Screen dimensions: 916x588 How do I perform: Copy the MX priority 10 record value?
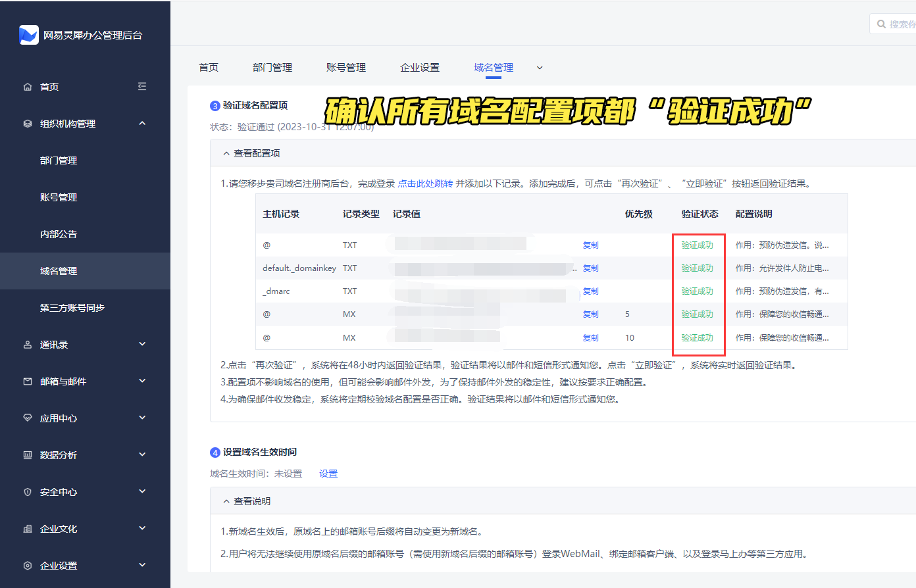coord(591,337)
